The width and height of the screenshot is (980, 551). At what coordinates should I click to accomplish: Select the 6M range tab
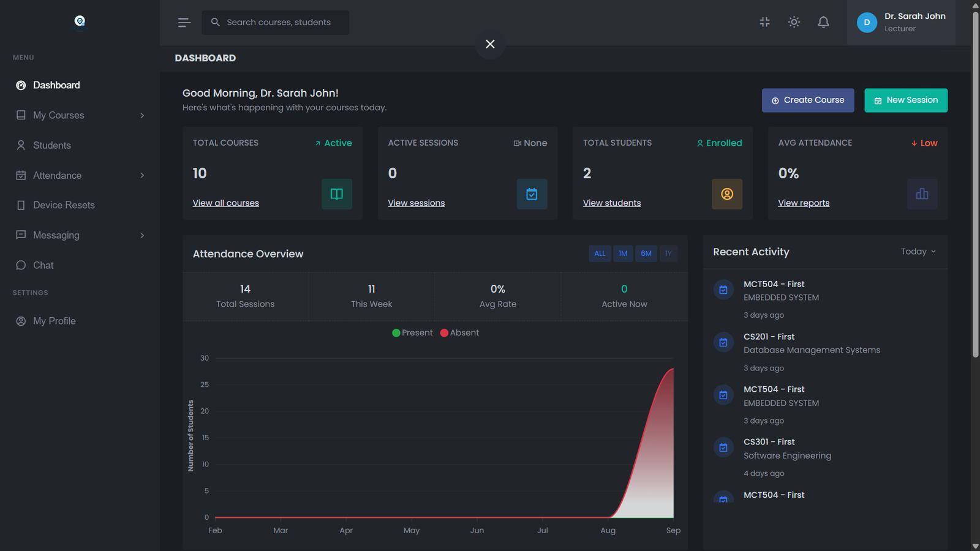[646, 253]
